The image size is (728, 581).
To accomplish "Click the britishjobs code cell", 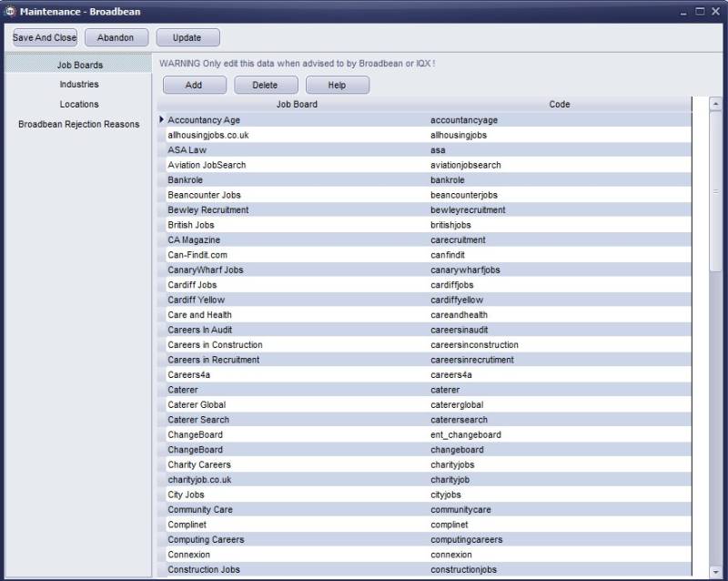I will point(560,225).
